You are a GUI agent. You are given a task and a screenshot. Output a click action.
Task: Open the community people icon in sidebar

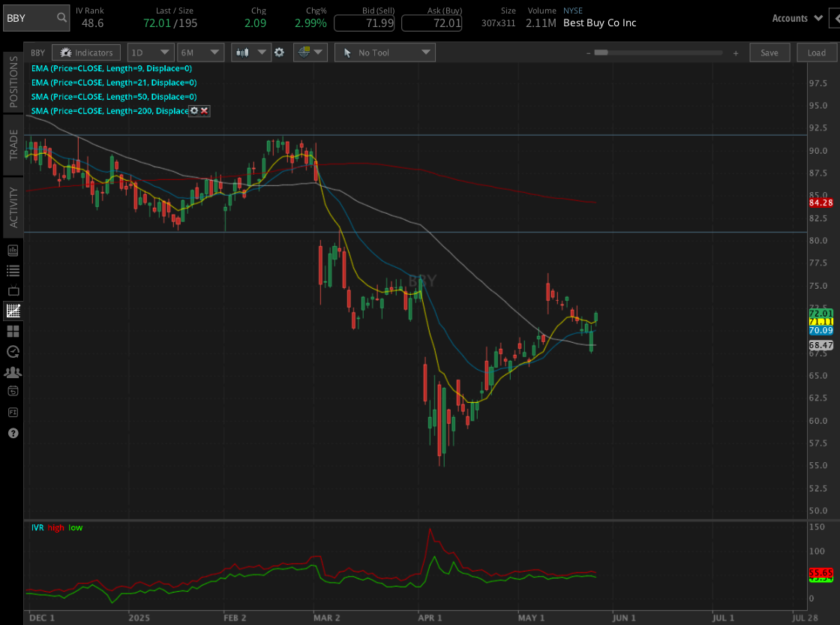tap(13, 371)
